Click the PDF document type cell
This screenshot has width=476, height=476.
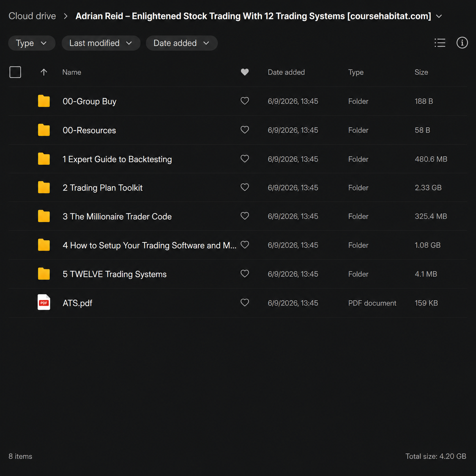tap(372, 303)
